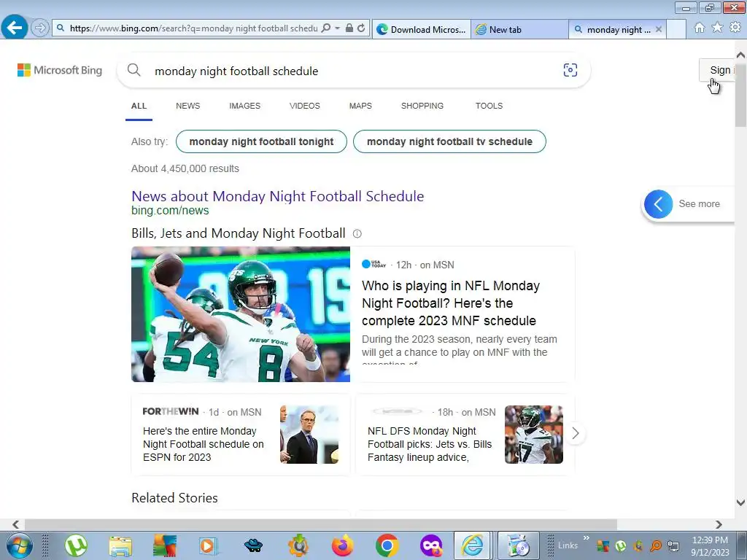Open the SHOPPING results tab

(422, 106)
